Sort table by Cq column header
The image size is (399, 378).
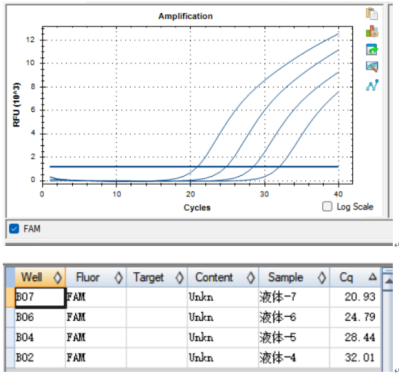[355, 277]
